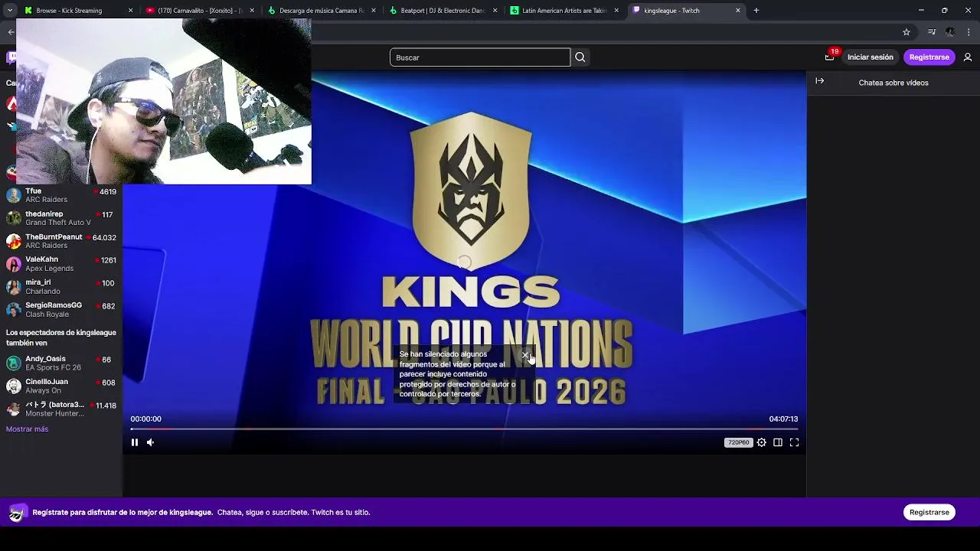The image size is (980, 551).
Task: Click the Andy_Oasis channel name
Action: [x=45, y=359]
